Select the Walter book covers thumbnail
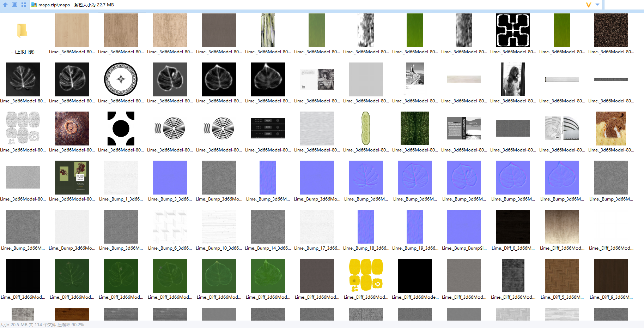644x328 pixels. coord(464,129)
